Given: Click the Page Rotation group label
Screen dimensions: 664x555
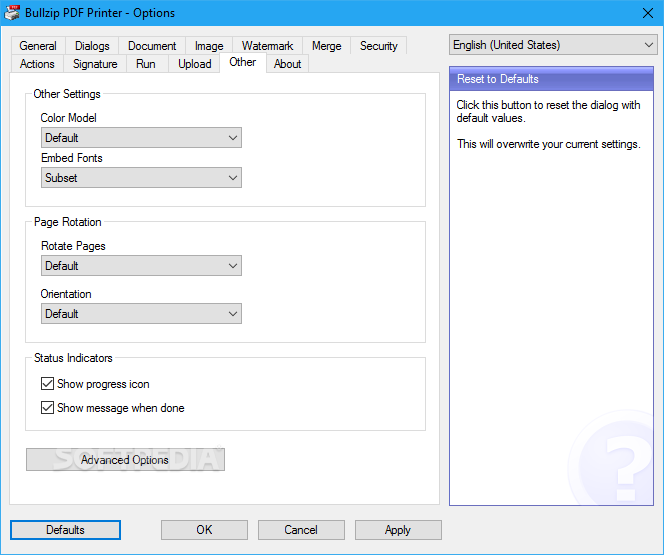Looking at the screenshot, I should [68, 222].
